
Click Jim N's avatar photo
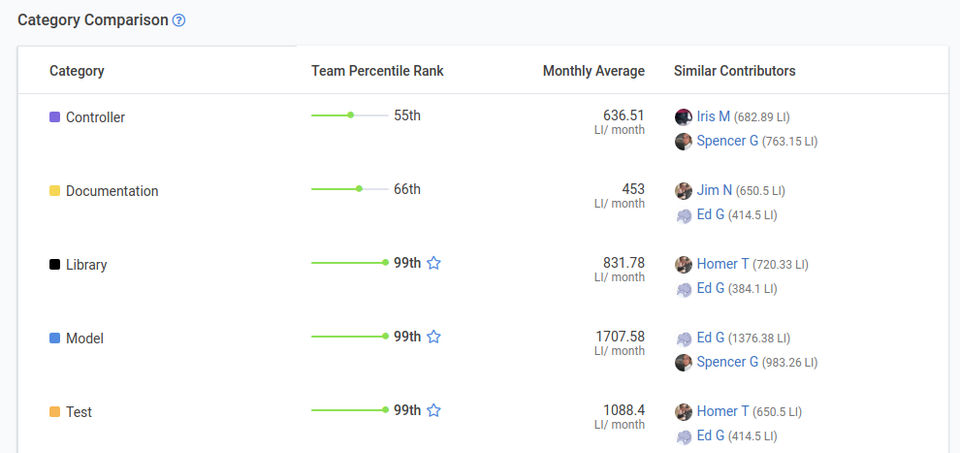tap(683, 190)
